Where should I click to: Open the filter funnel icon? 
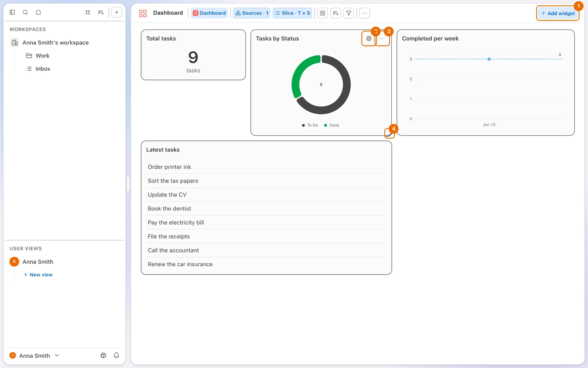(x=349, y=13)
